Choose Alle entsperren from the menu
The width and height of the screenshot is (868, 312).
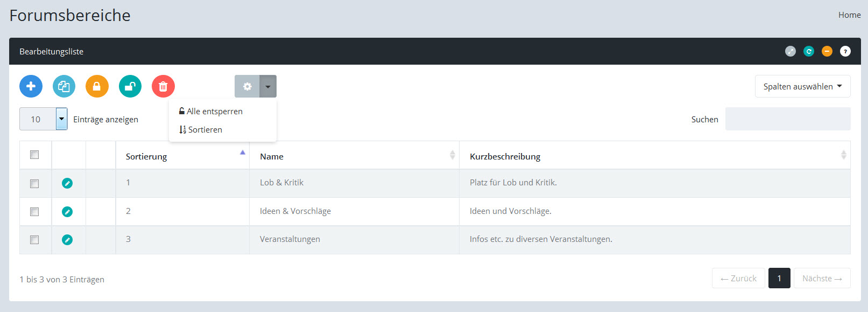point(214,112)
